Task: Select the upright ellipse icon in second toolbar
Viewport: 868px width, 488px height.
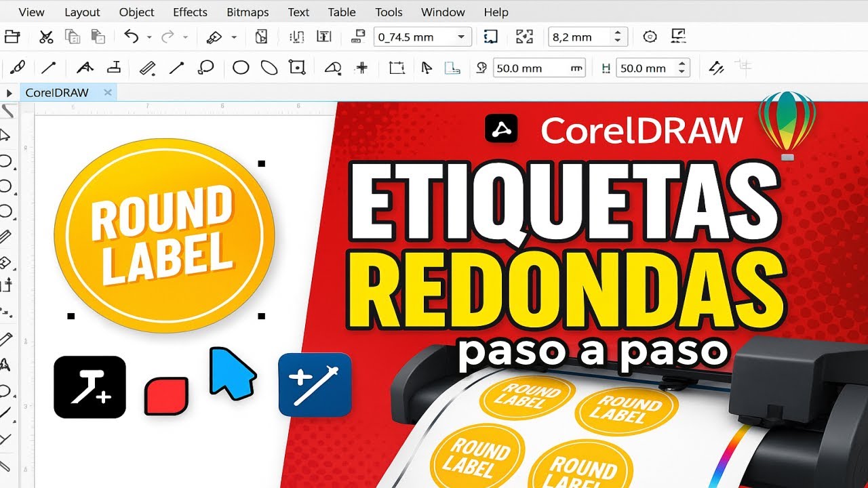Action: [241, 68]
